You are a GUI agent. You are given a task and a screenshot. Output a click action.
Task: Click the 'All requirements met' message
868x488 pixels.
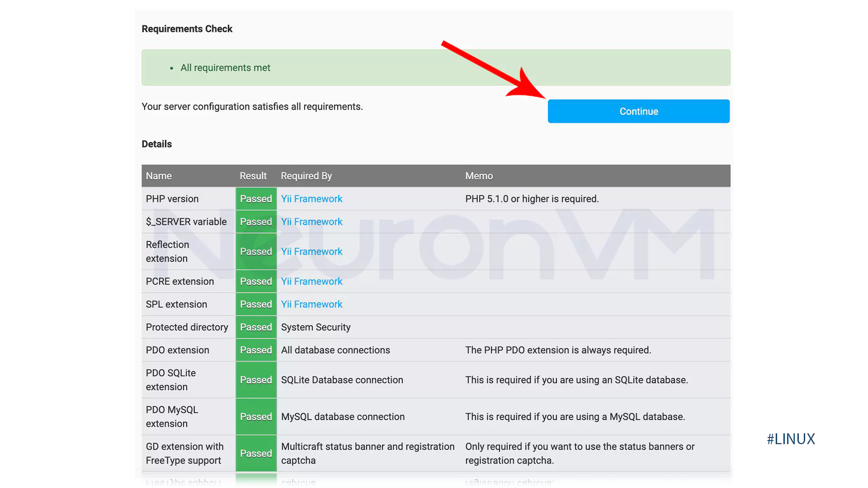pos(225,68)
